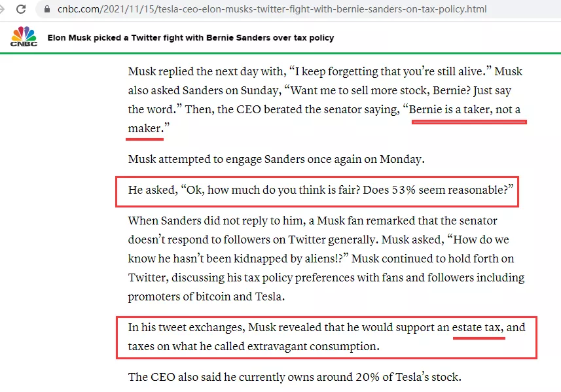Viewport: 561px width, 392px height.
Task: Click the padlock site security icon
Action: (x=45, y=10)
